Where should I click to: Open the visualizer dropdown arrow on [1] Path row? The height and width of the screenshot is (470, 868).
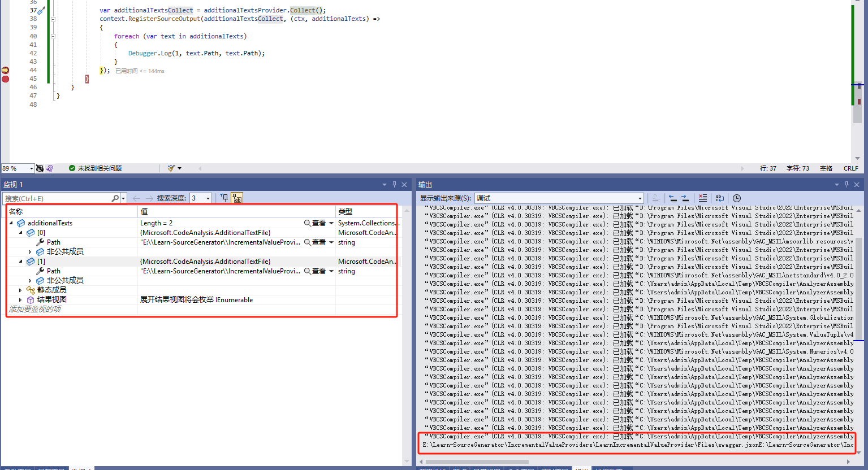click(331, 271)
